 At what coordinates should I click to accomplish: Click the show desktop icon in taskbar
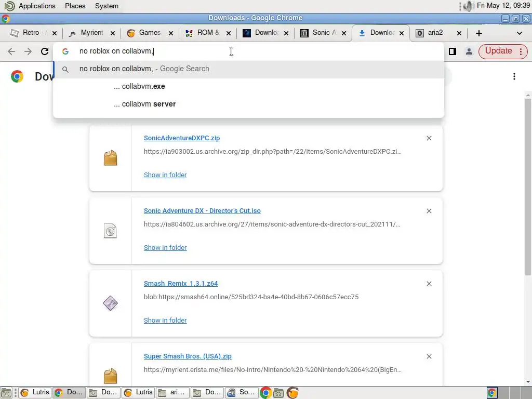coord(6,393)
